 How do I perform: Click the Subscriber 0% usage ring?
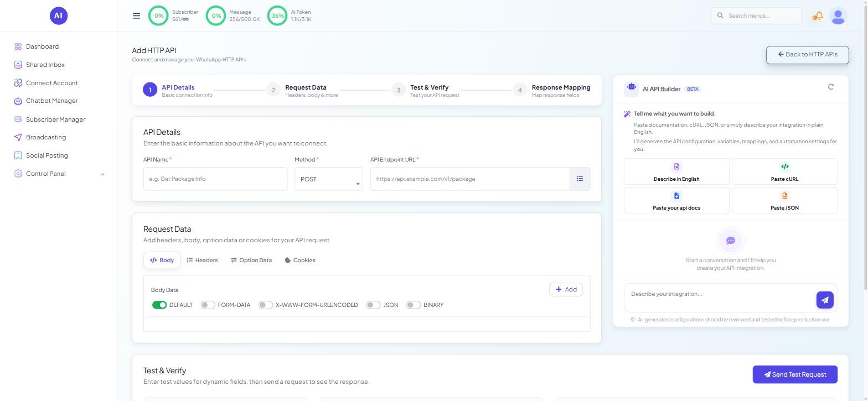[x=159, y=15]
